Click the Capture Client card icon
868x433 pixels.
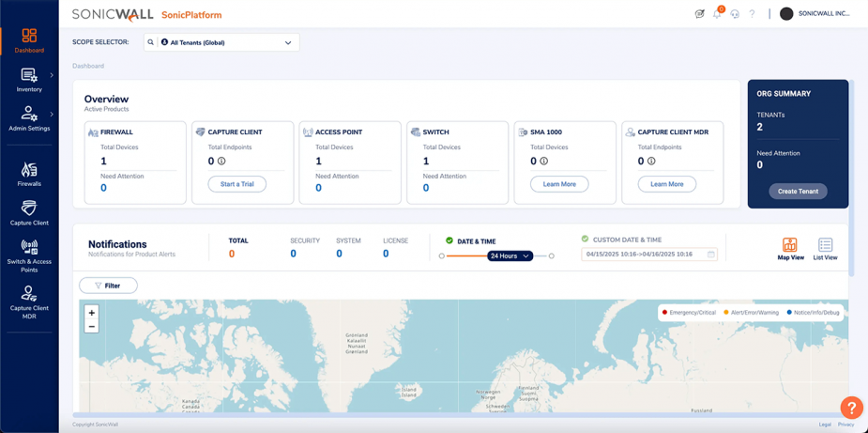click(200, 132)
